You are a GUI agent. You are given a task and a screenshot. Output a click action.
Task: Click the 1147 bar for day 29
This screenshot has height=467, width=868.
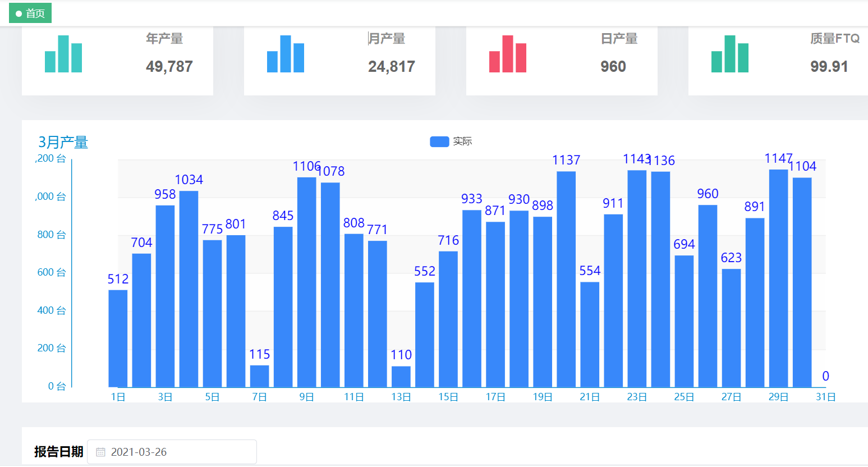[x=778, y=278]
